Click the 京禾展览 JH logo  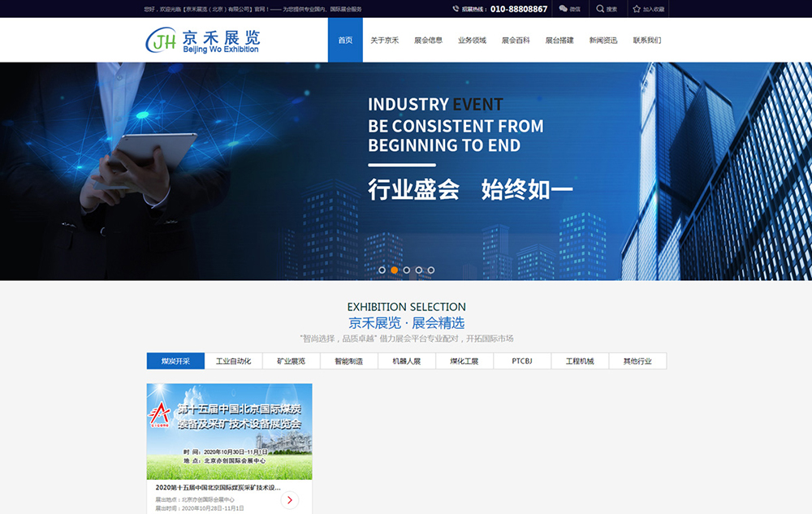[202, 40]
